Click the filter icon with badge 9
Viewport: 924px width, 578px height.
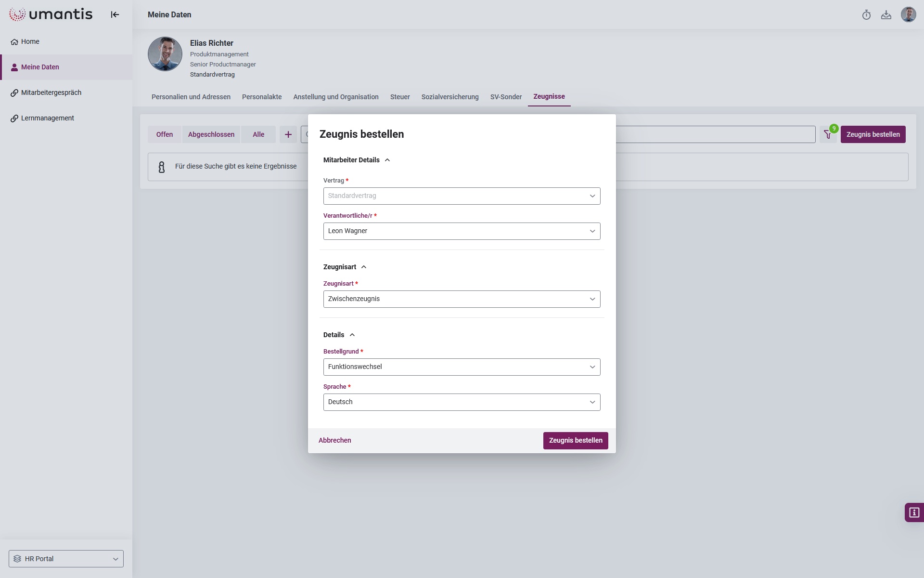[828, 135]
